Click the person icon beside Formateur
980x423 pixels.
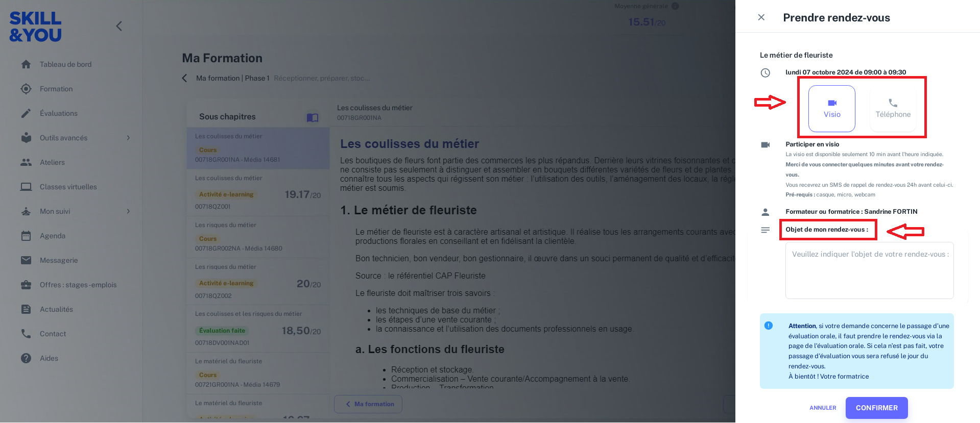(x=765, y=212)
